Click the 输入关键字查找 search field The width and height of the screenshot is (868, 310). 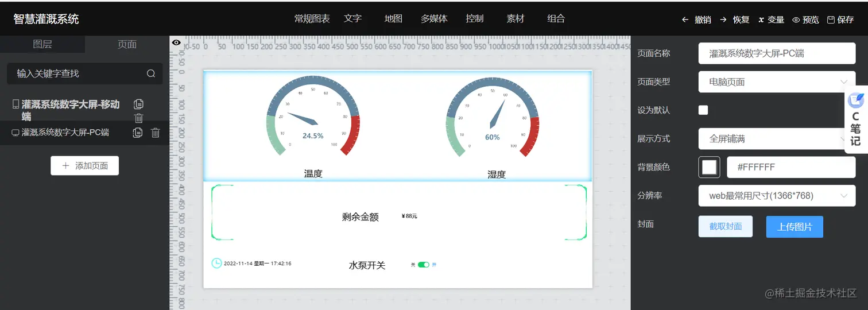click(84, 73)
